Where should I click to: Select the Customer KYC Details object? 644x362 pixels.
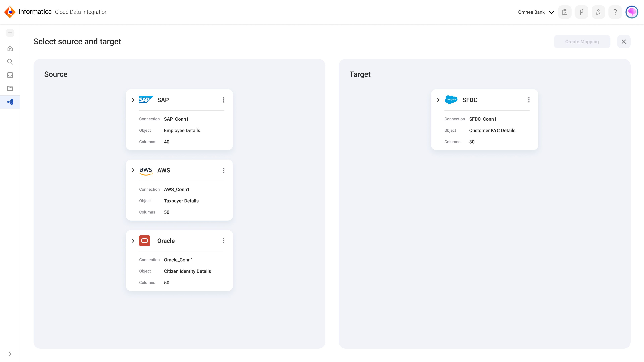492,130
